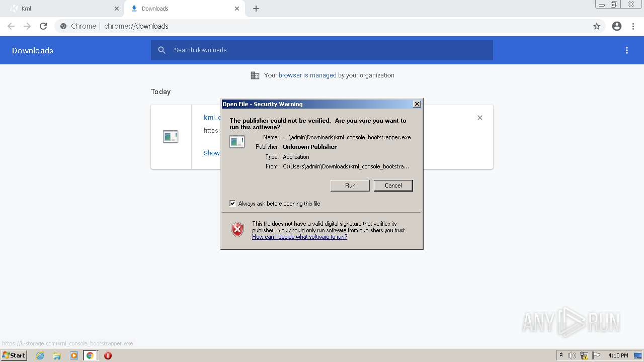The width and height of the screenshot is (644, 362).
Task: Go back to previous page
Action: (x=11, y=26)
